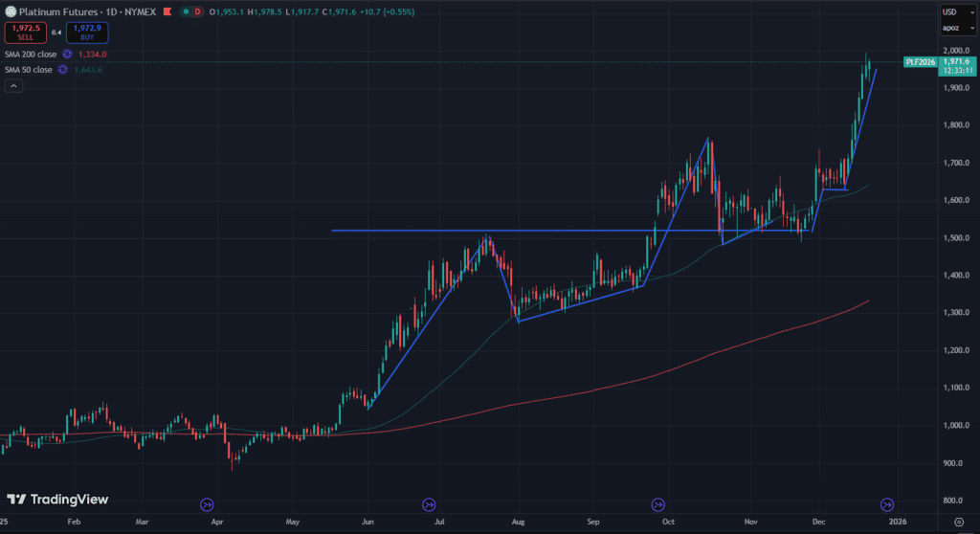Open chart time axis settings gear
980x534 pixels.
[x=958, y=523]
